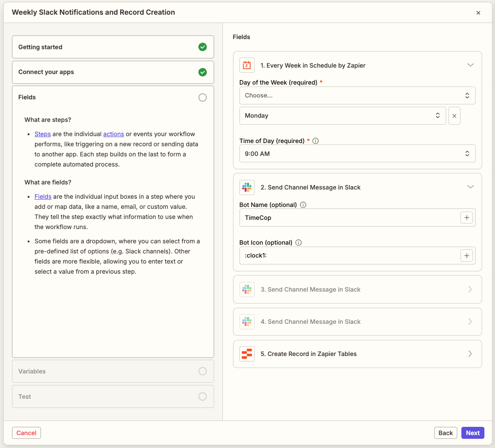The width and height of the screenshot is (495, 448).
Task: Click the Schedule by Zapier calendar icon
Action: pos(247,65)
